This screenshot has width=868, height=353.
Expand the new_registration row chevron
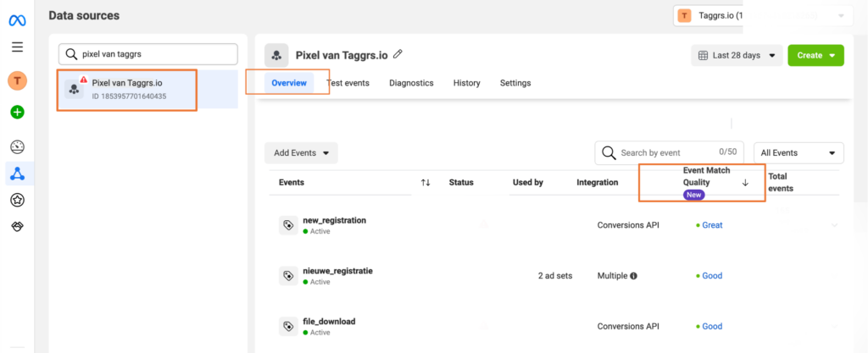pyautogui.click(x=835, y=225)
